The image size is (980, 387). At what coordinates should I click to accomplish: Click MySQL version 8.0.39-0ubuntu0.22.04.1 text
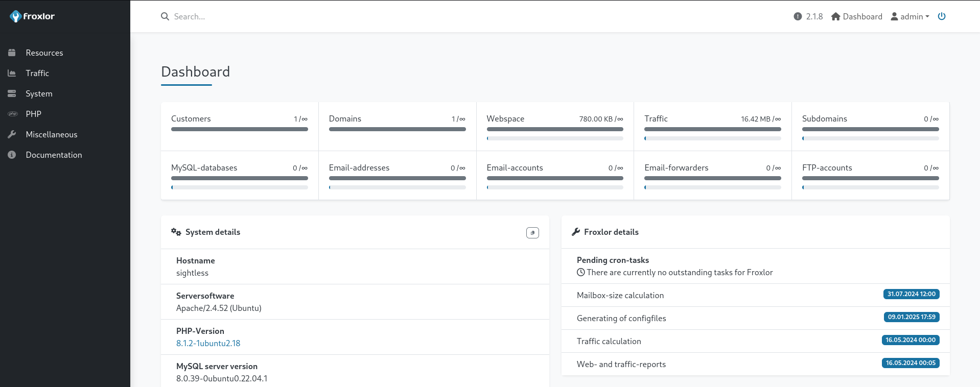pyautogui.click(x=222, y=378)
